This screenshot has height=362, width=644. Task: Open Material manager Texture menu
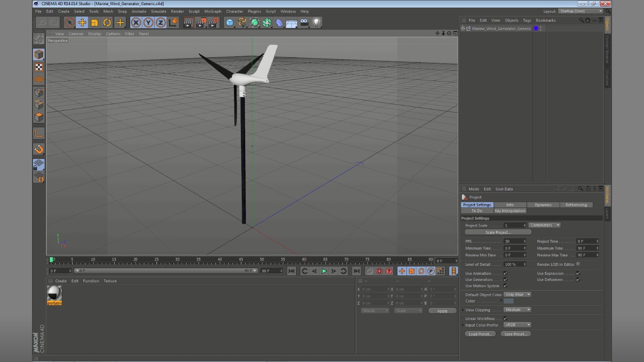point(110,281)
